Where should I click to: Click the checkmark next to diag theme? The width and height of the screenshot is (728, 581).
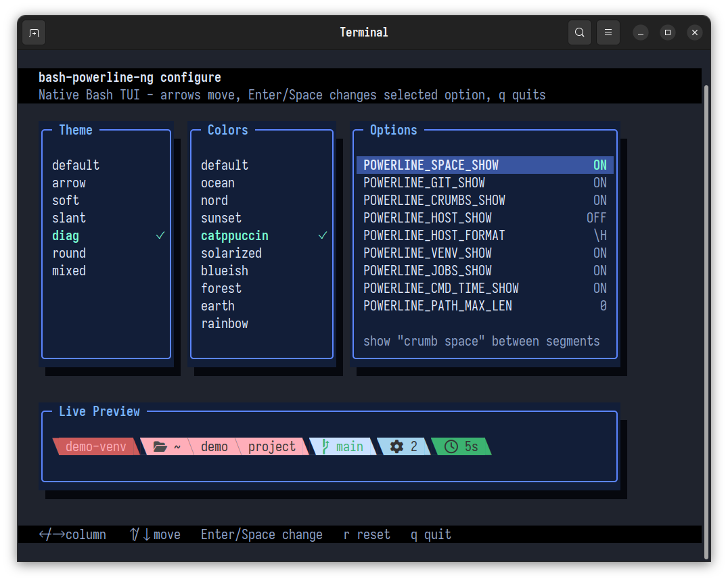click(160, 236)
